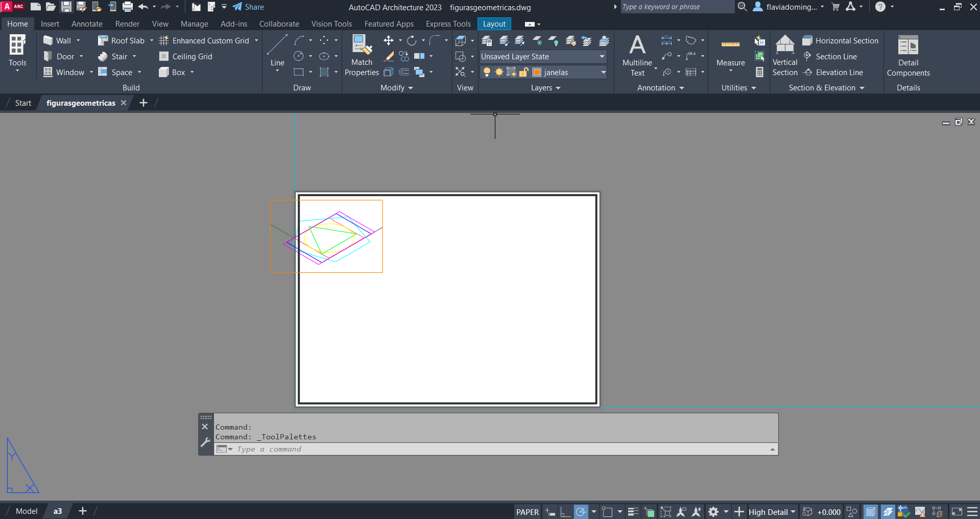Open Layer Properties manager icon
The width and height of the screenshot is (980, 519).
pyautogui.click(x=487, y=40)
